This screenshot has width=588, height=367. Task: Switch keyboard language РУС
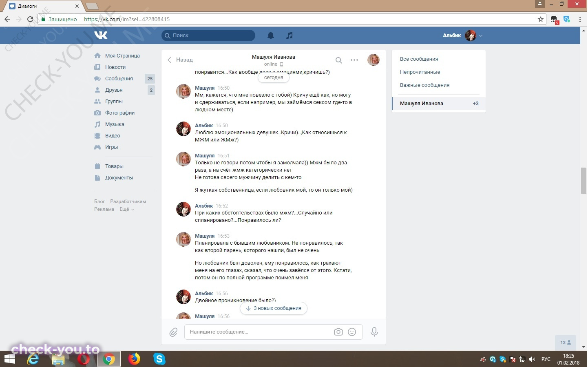pyautogui.click(x=546, y=359)
